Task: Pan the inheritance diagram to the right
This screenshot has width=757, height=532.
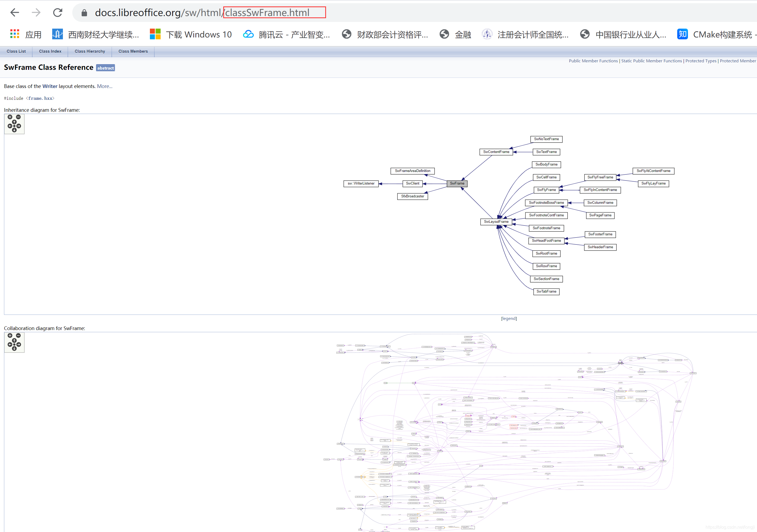Action: coord(19,126)
